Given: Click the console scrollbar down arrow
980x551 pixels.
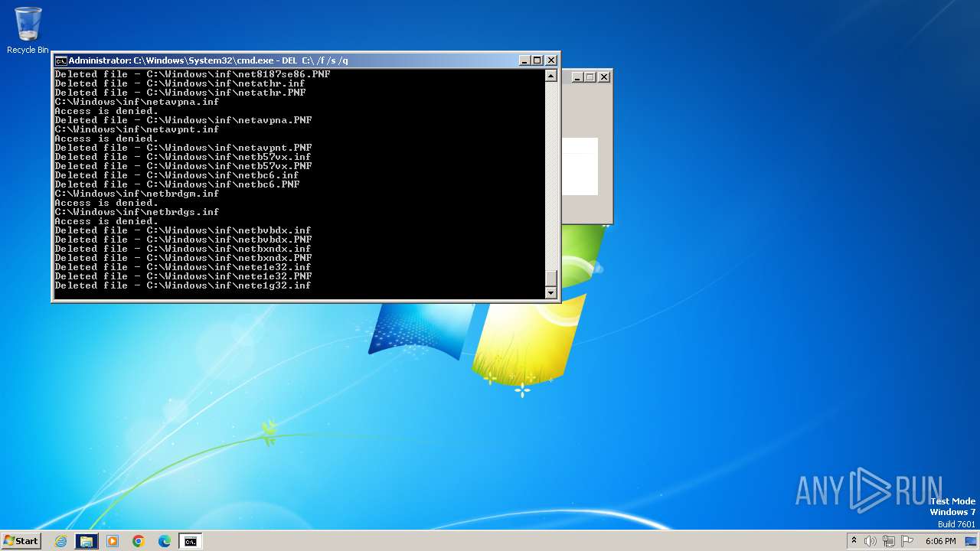Looking at the screenshot, I should click(x=550, y=292).
